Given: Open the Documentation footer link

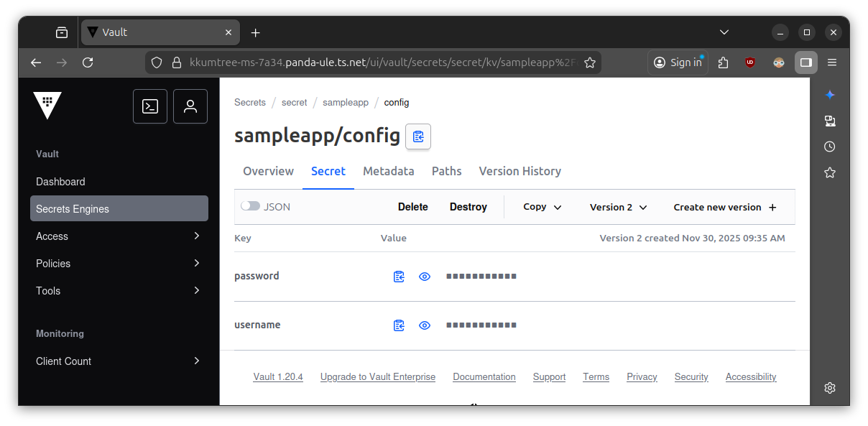Looking at the screenshot, I should tap(484, 377).
